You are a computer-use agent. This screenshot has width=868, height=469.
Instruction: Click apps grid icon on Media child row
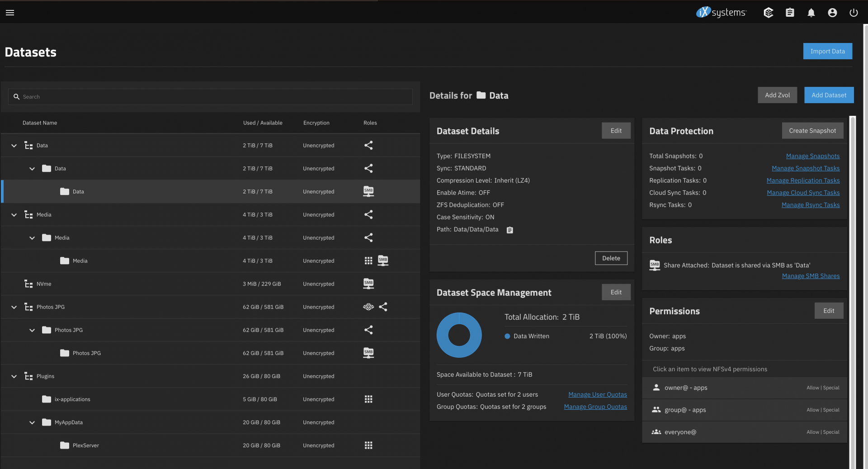(x=368, y=261)
